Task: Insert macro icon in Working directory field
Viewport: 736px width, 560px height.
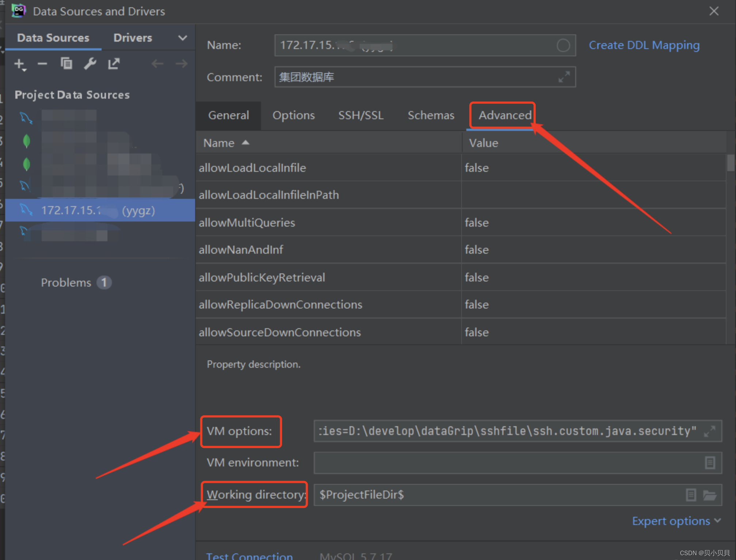Action: click(x=690, y=495)
